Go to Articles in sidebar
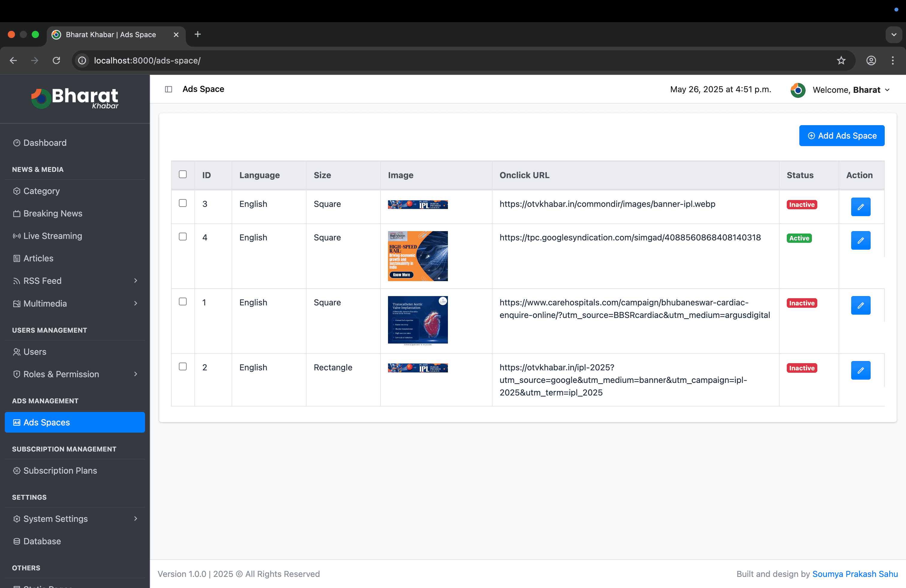The height and width of the screenshot is (588, 906). [75, 259]
